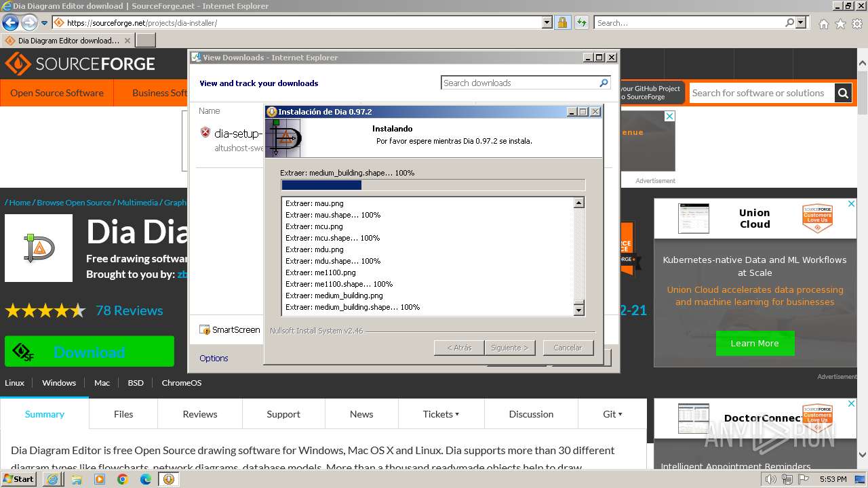Image resolution: width=868 pixels, height=488 pixels.
Task: Click the security lock icon in address bar
Action: coord(562,22)
